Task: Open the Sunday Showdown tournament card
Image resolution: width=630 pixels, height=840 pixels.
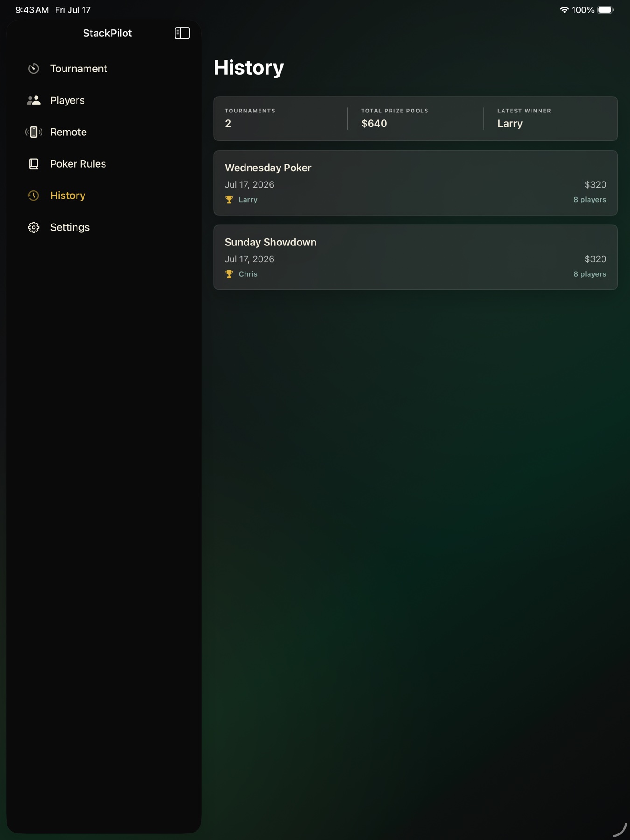Action: pos(415,258)
